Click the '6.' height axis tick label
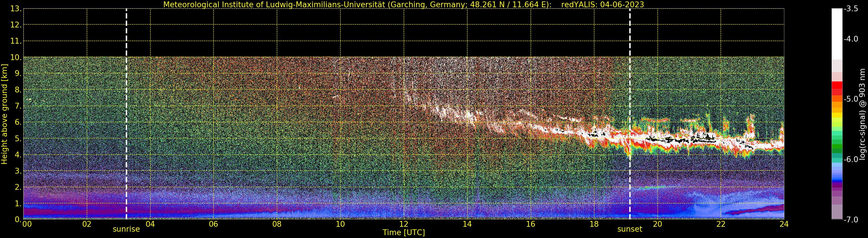868x238 pixels. pos(18,122)
